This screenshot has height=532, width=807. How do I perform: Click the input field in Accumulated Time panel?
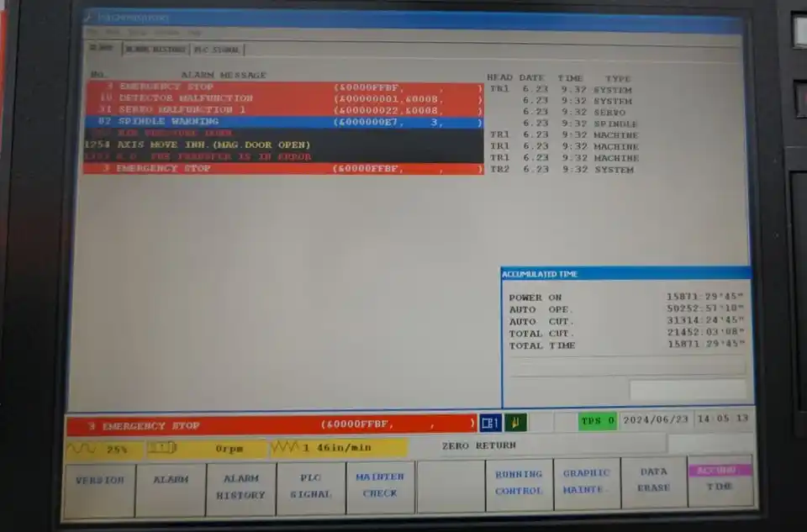[x=688, y=389]
